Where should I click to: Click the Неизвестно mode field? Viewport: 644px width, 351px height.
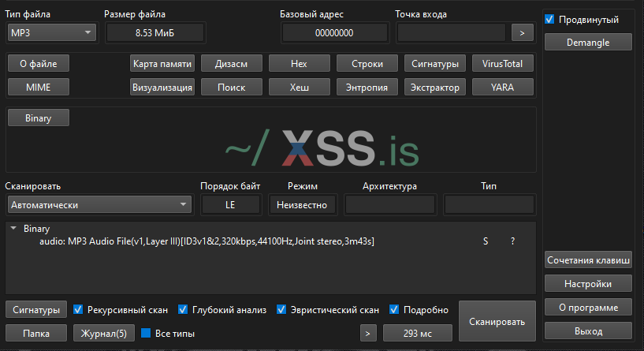pos(302,204)
